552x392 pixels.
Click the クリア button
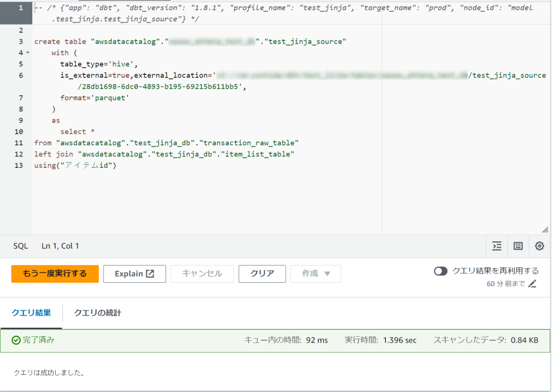pyautogui.click(x=262, y=274)
